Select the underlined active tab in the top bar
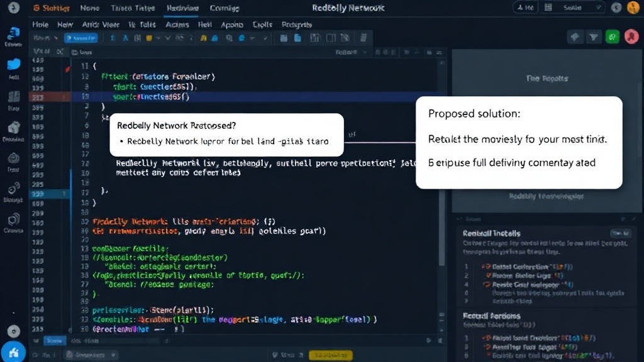Viewport: 644px width, 362px height. click(182, 8)
